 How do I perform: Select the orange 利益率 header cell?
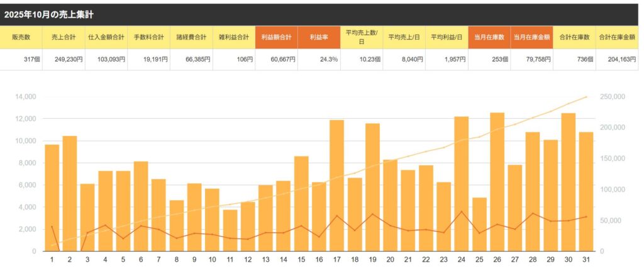coord(319,37)
